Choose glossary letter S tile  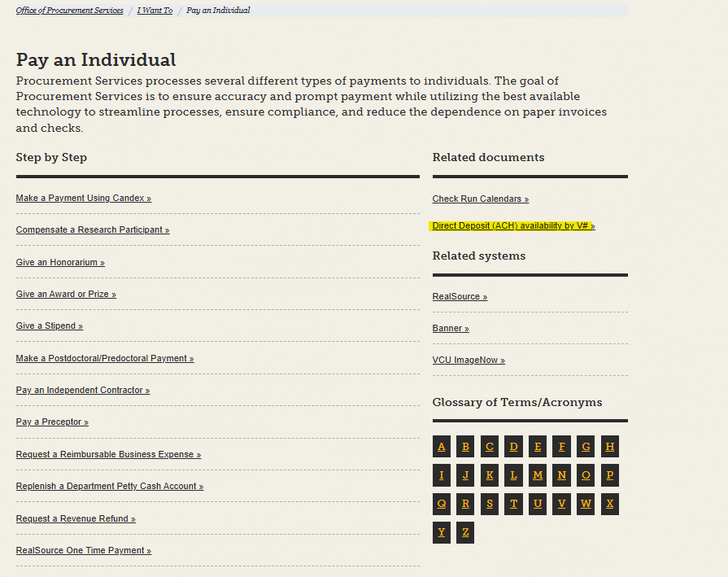(490, 504)
